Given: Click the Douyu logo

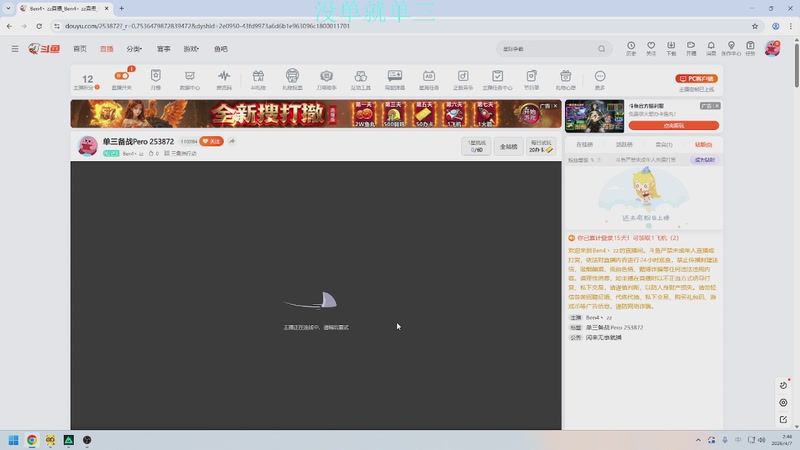Looking at the screenshot, I should 44,48.
